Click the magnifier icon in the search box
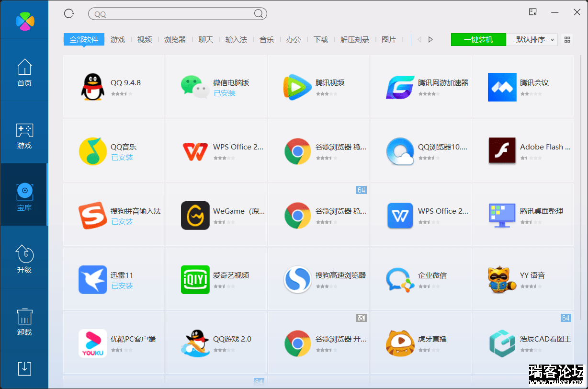 pyautogui.click(x=259, y=14)
